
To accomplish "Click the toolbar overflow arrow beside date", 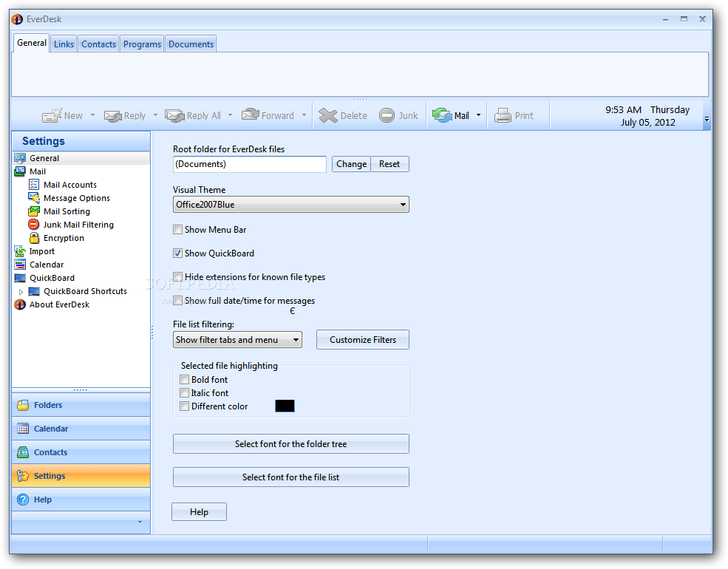I will tap(707, 119).
